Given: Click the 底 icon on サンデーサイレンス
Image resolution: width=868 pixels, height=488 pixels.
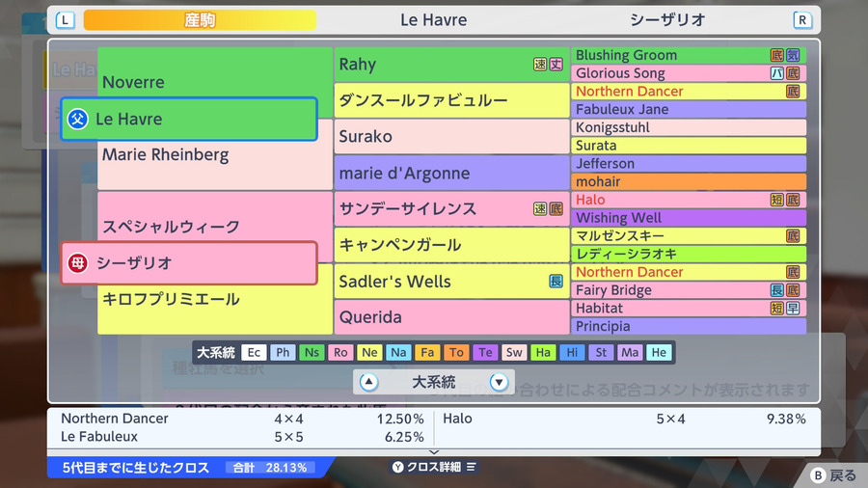Looking at the screenshot, I should (556, 208).
